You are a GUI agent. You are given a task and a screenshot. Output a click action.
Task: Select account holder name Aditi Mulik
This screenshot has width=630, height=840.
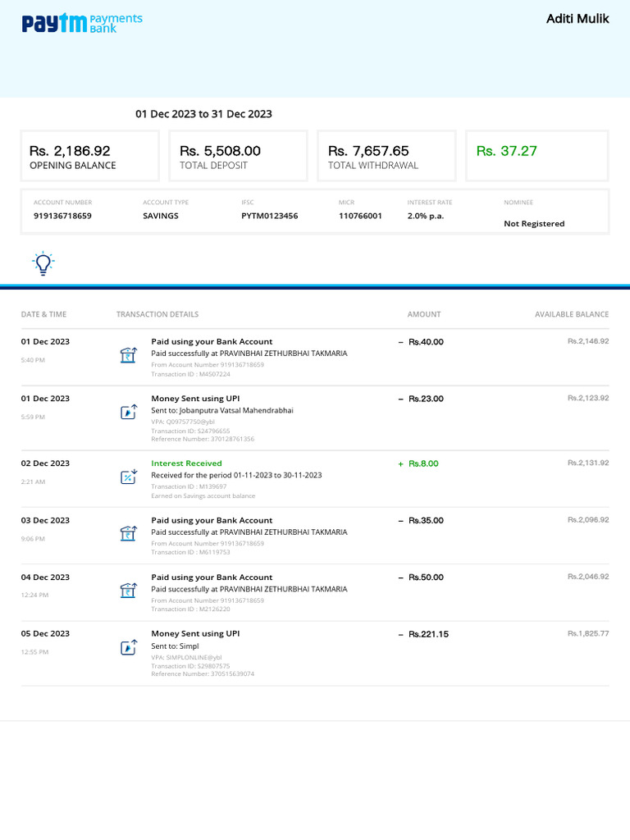[x=577, y=19]
